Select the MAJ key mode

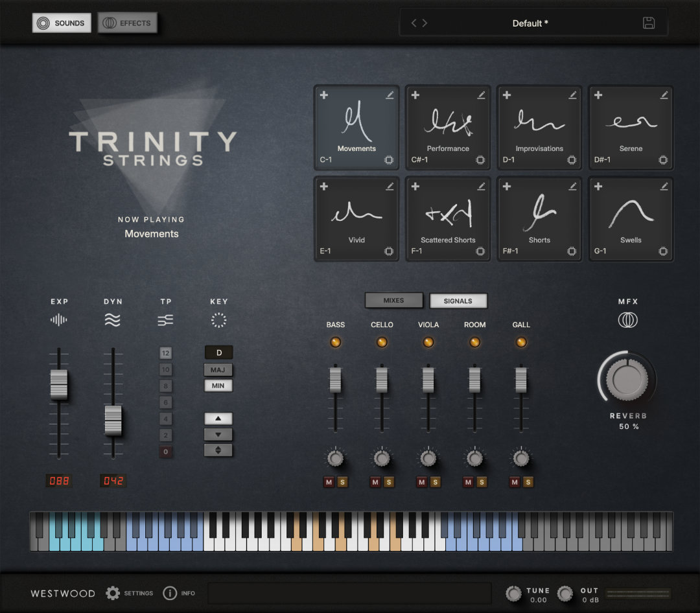pos(218,369)
